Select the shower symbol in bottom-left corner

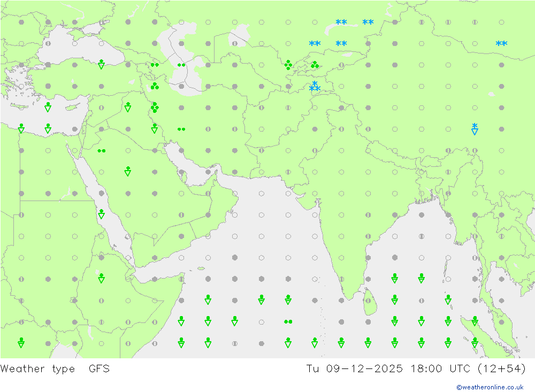coord(21,342)
